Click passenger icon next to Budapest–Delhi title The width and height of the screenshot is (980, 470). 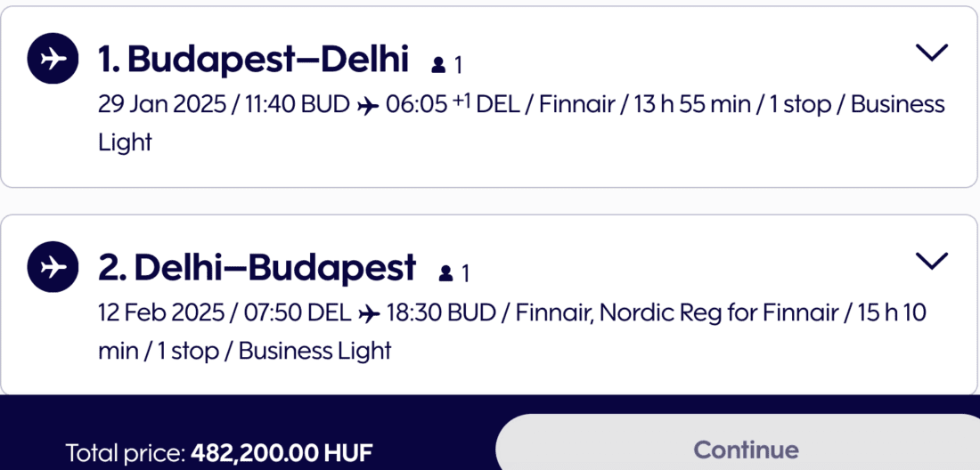(438, 65)
